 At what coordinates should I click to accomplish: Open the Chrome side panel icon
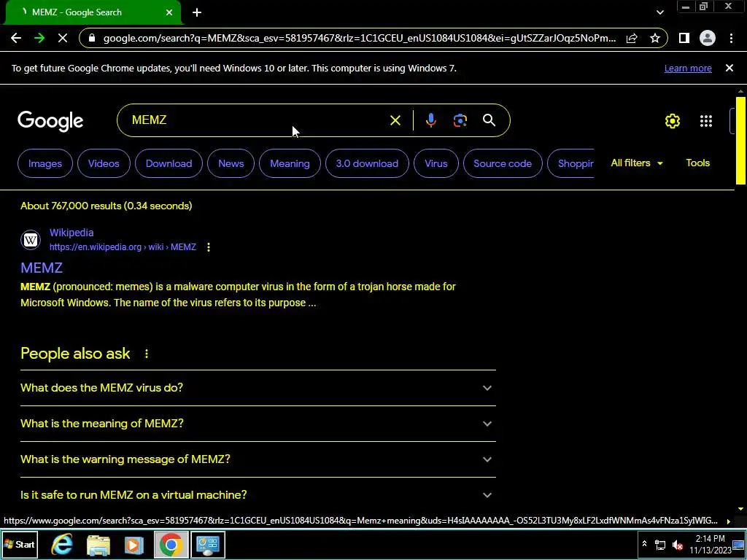(684, 38)
